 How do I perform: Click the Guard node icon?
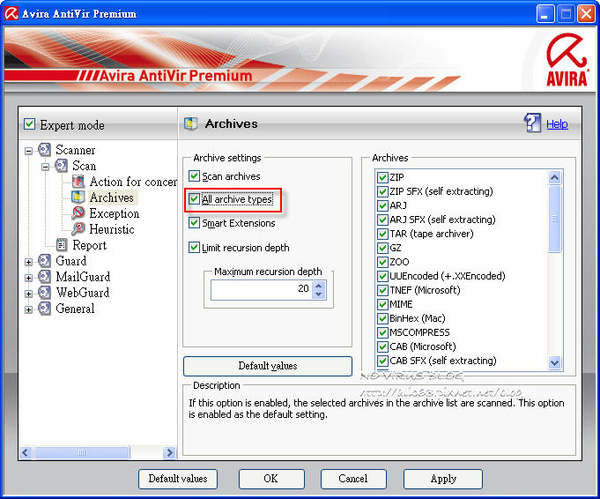point(44,261)
